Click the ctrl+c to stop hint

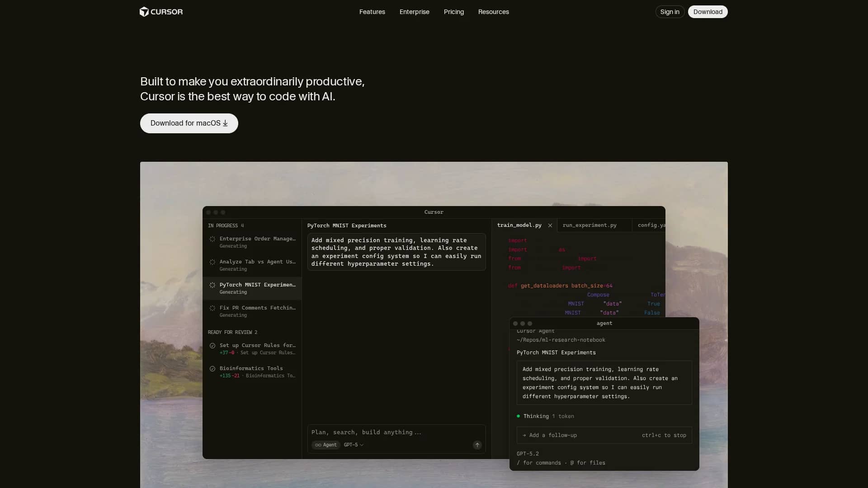pyautogui.click(x=664, y=435)
